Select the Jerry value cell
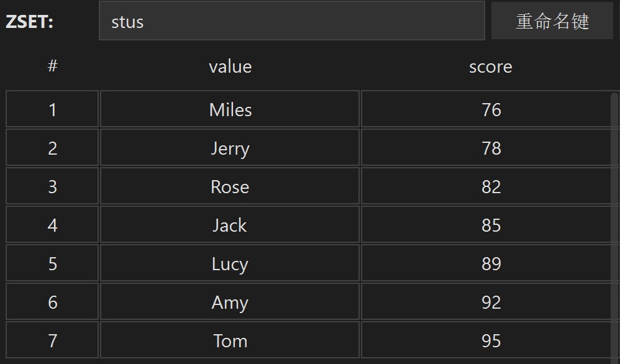Screen dimensions: 620x364 click(x=230, y=147)
